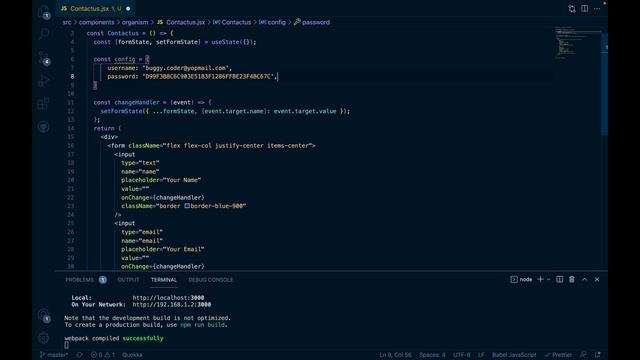Click the <form className line
The image size is (640, 360).
[211, 146]
